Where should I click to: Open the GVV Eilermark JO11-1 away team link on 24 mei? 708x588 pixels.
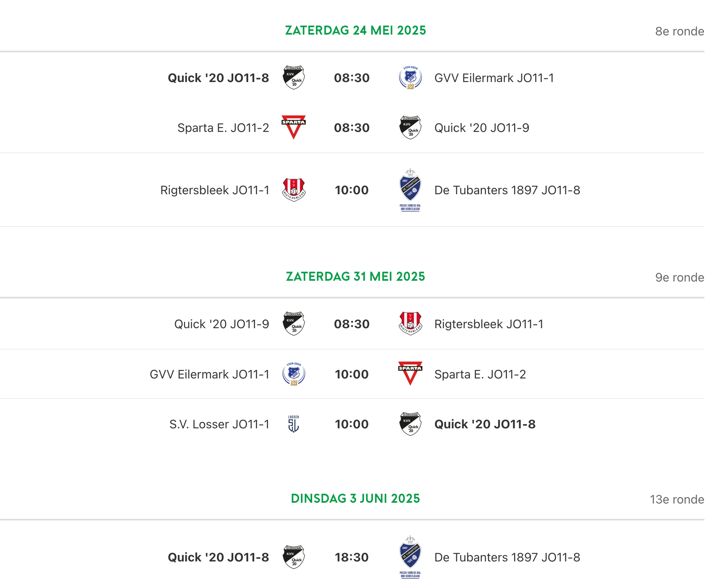pos(494,78)
